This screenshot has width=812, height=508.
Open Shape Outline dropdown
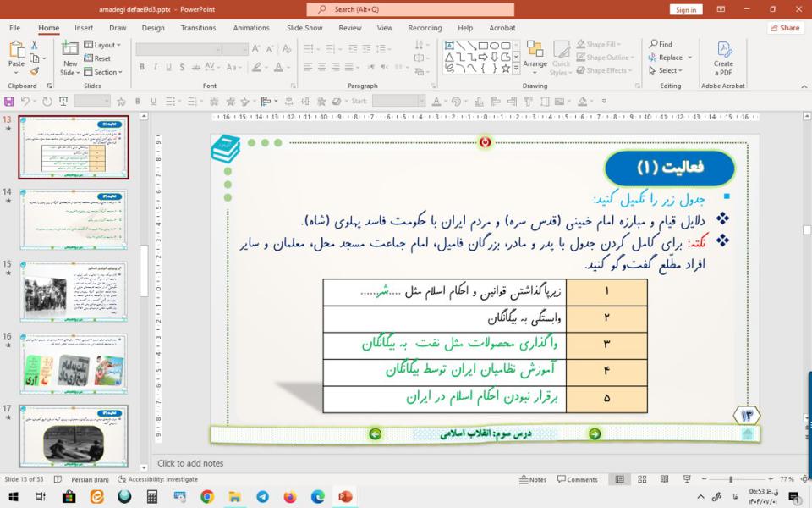pyautogui.click(x=604, y=58)
